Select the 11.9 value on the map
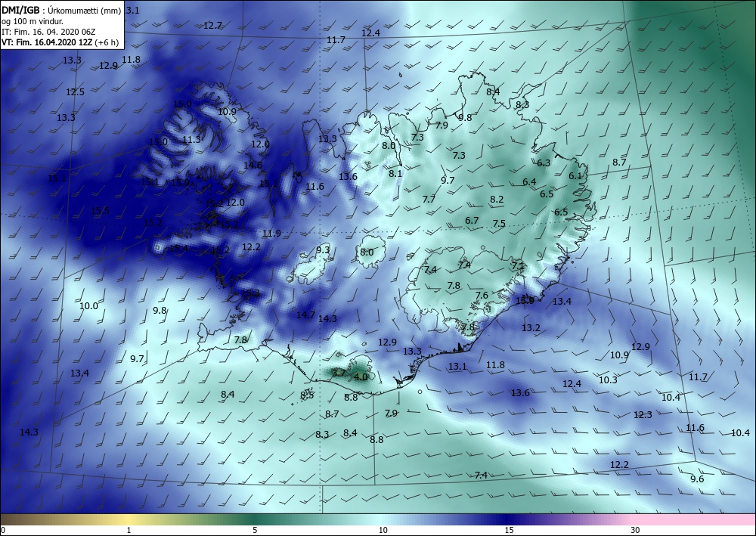Screen dimensions: 756x536 tap(271, 234)
